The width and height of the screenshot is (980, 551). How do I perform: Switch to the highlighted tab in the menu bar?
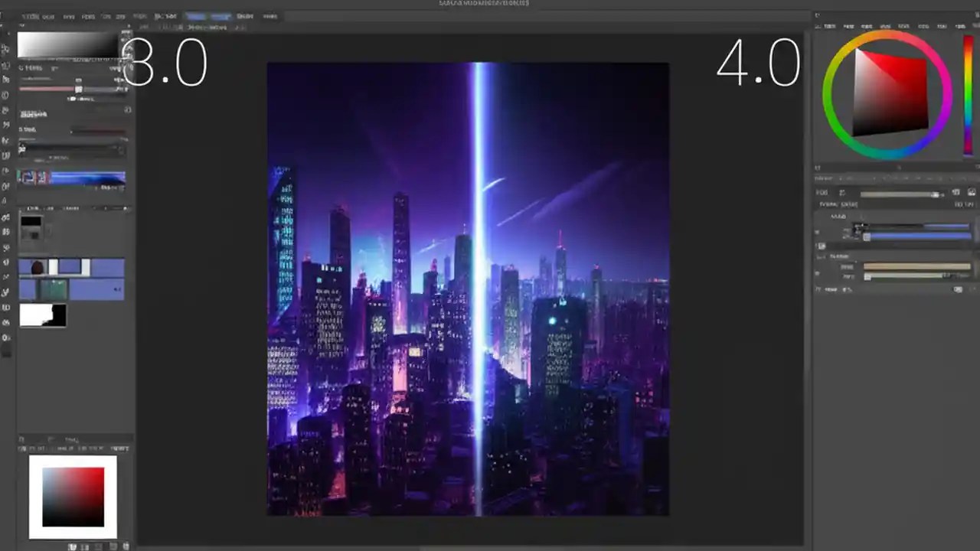[196, 15]
